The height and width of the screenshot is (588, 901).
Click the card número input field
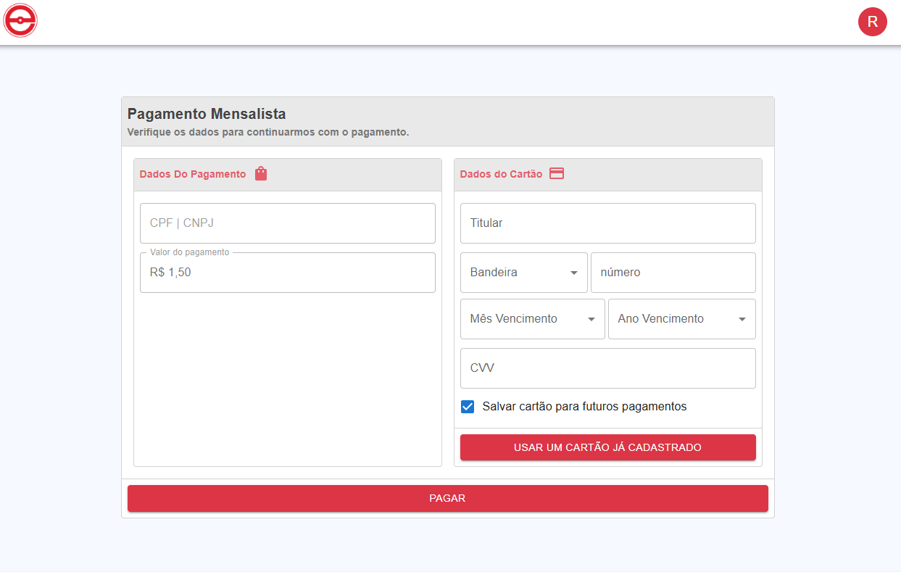coord(673,273)
